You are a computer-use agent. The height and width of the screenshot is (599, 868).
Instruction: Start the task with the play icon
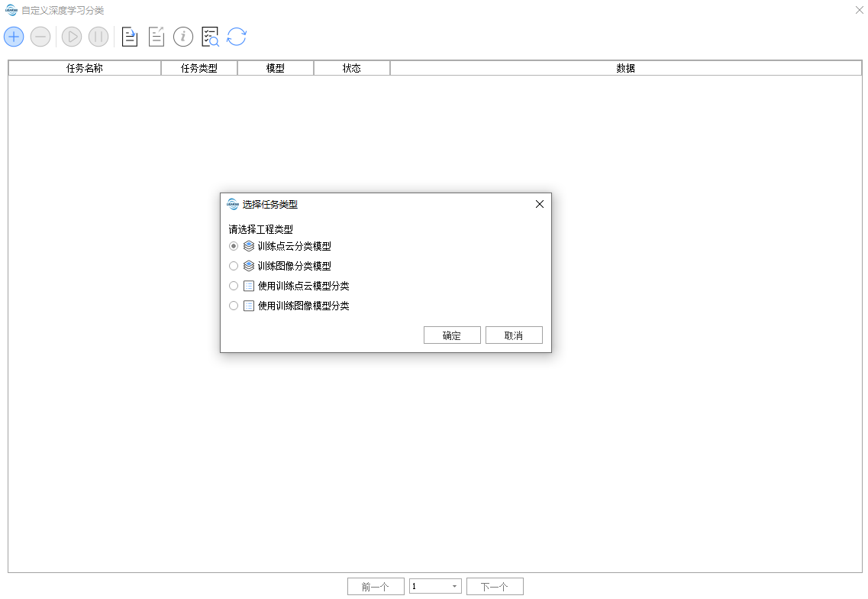72,37
